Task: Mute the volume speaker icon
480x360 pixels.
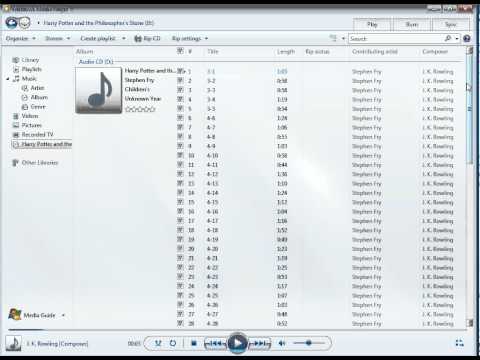Action: tap(282, 343)
